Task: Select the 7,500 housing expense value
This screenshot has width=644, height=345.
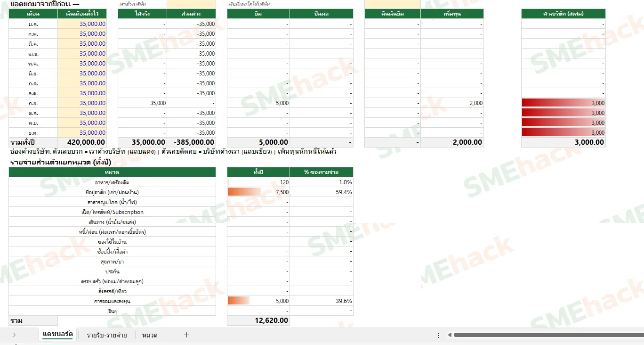Action: tap(258, 192)
